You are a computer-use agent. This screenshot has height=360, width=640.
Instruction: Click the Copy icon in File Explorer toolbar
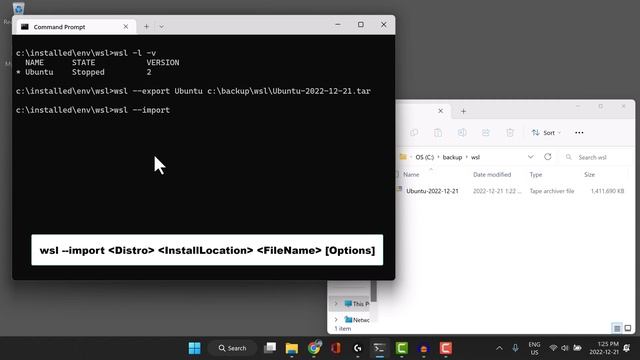414,133
